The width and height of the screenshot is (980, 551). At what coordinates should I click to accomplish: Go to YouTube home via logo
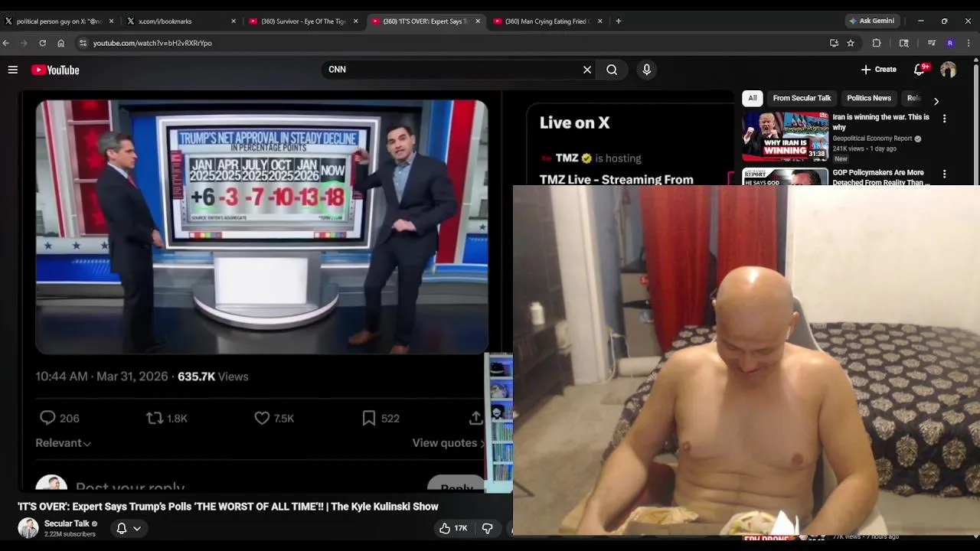click(55, 70)
